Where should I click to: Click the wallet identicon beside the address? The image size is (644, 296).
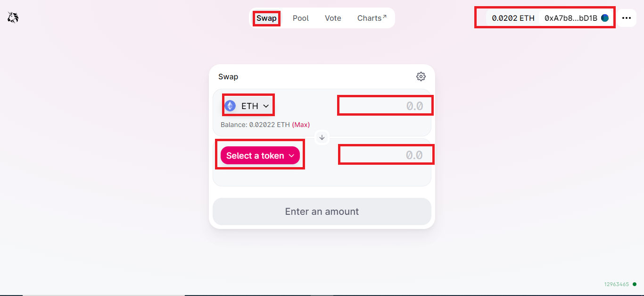pos(604,17)
